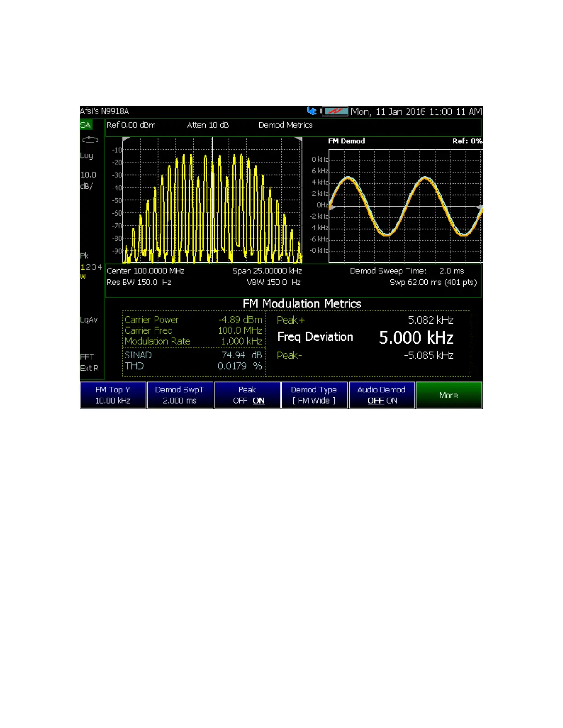Screen dimensions: 563x728
Task: Click the Freq Deviation 5.000 kHz value
Action: click(x=416, y=338)
